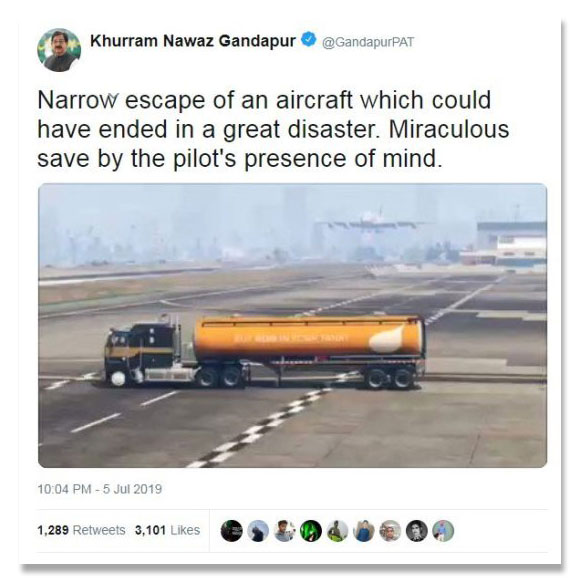Click the tweet text about narrow escape
Image resolution: width=580 pixels, height=580 pixels.
pos(273,129)
